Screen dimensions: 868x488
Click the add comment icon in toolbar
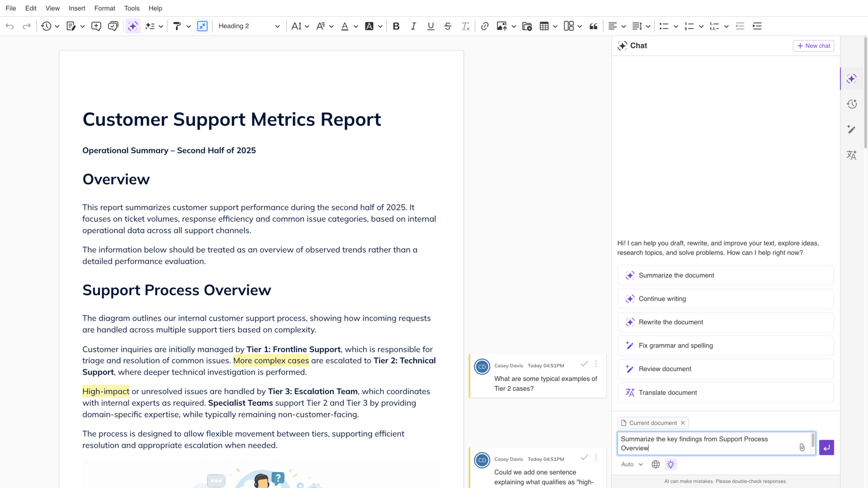(96, 26)
